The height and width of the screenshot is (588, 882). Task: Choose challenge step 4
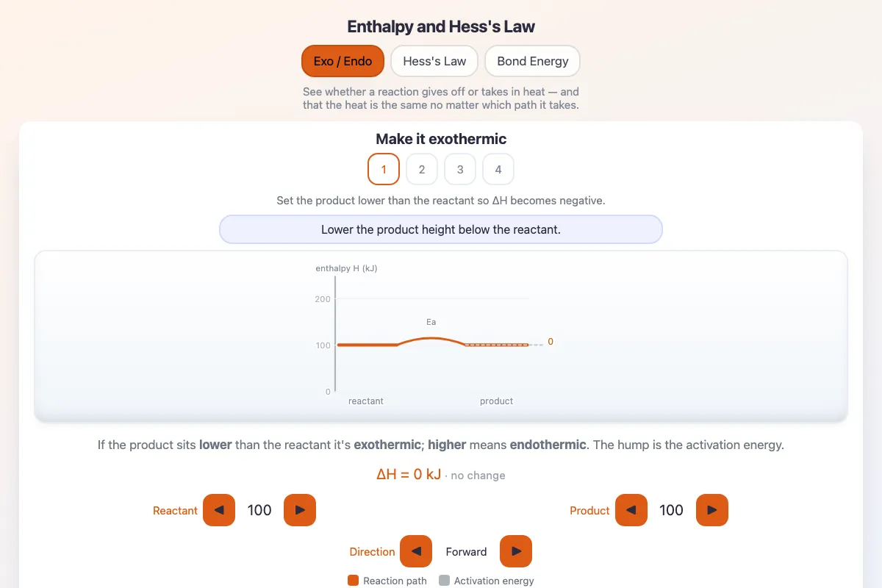pyautogui.click(x=498, y=169)
